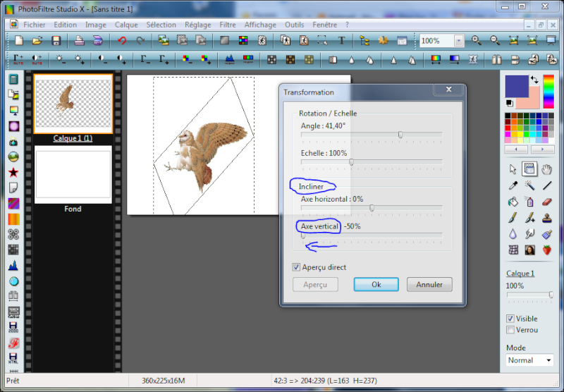Select the Fond background layer thumbnail
Viewport: 564px width, 392px height.
coord(73,174)
